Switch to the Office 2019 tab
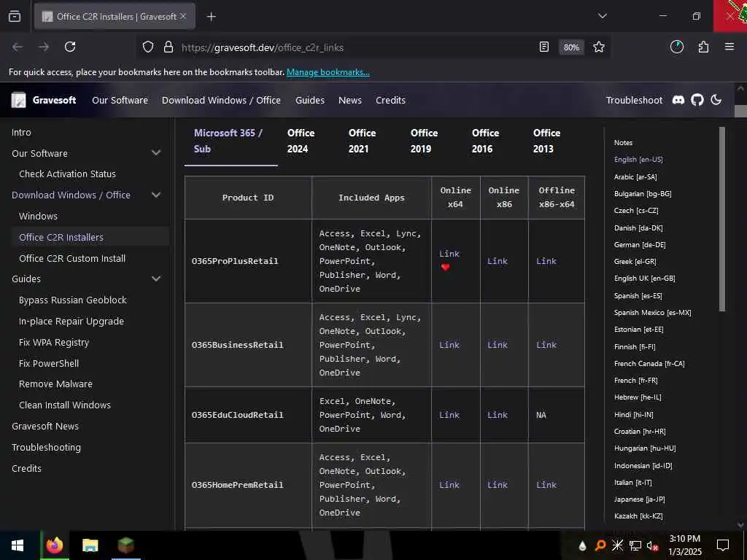The width and height of the screenshot is (747, 560). pos(424,141)
